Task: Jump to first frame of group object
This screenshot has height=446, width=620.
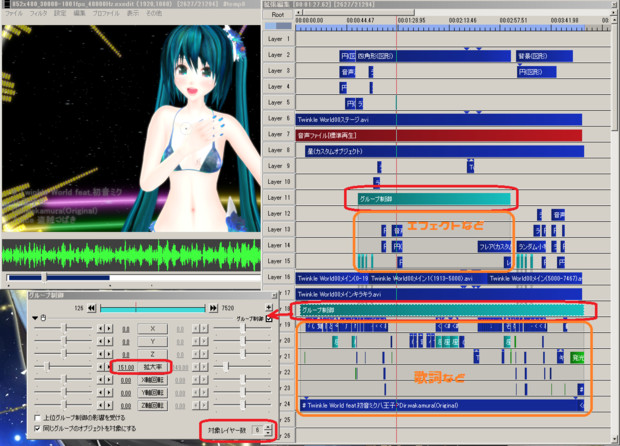Action: [90, 309]
